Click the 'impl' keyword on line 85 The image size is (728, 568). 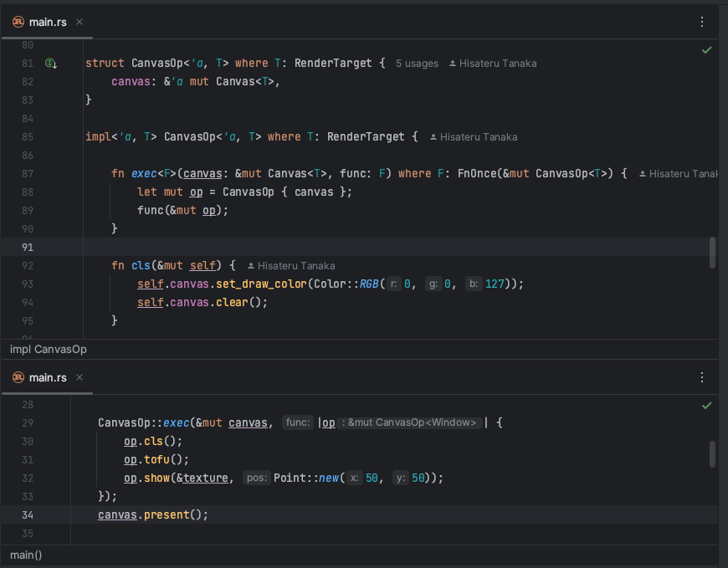(x=99, y=137)
